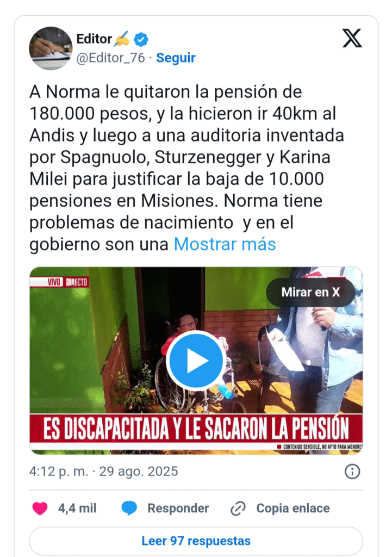Click the copy link chain icon

point(238,509)
